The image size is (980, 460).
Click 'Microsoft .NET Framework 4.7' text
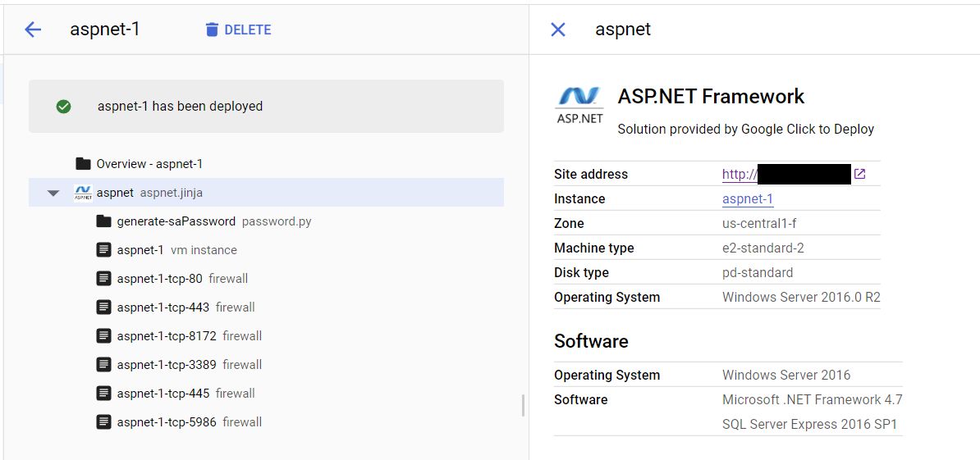click(x=813, y=399)
